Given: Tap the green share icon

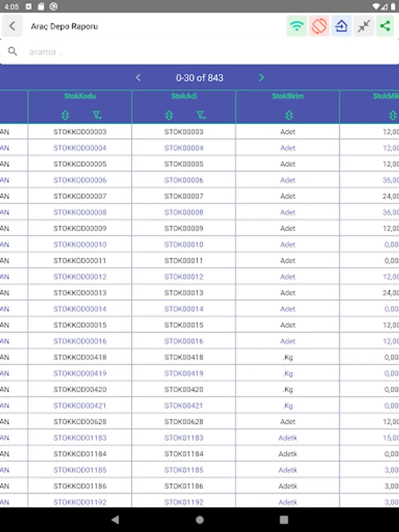Looking at the screenshot, I should (x=385, y=26).
